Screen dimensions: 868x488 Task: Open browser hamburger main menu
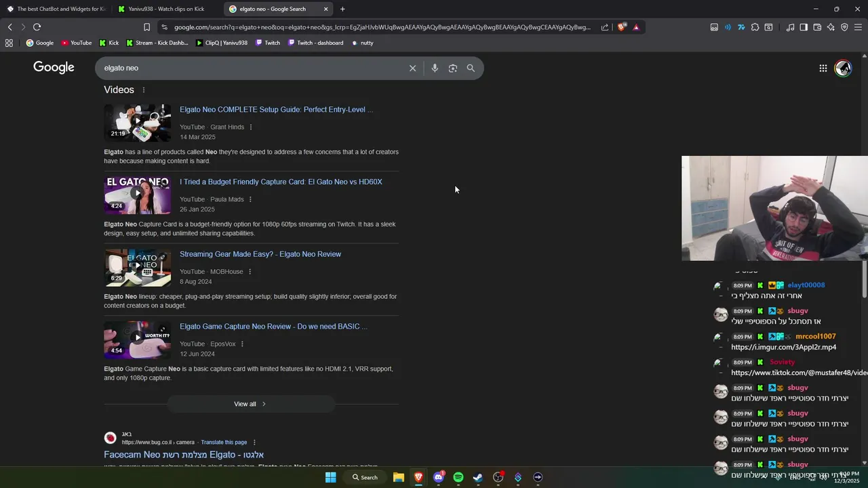pyautogui.click(x=858, y=27)
